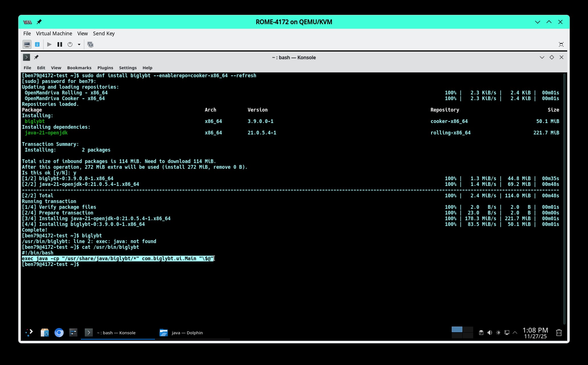Screen dimensions: 588x365
Task: Toggle fullscreen view of VM console
Action: [x=561, y=44]
